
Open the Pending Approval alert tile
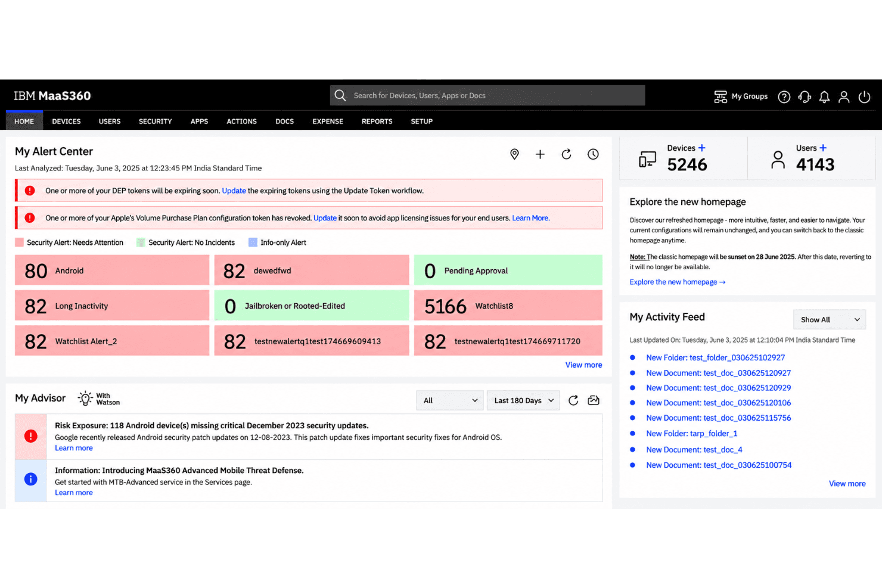pos(508,270)
